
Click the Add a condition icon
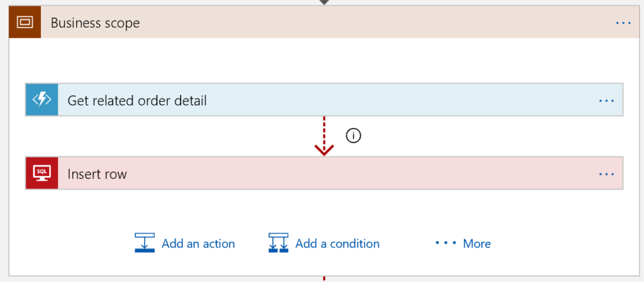coord(278,243)
